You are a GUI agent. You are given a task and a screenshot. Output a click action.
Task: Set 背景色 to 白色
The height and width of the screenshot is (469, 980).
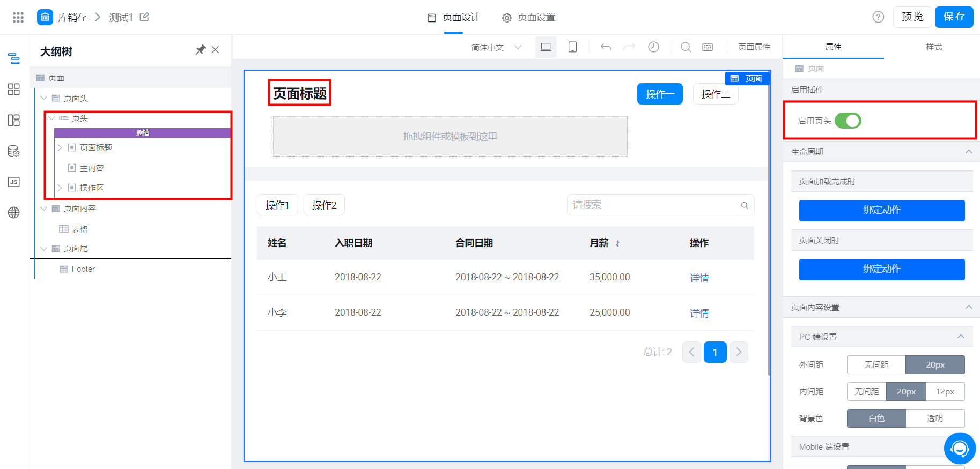point(876,419)
